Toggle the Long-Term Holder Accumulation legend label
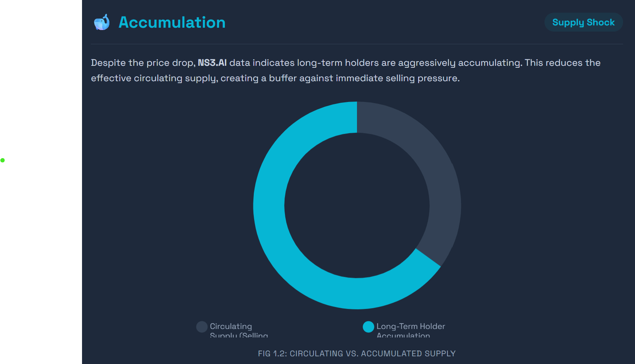Viewport: 635px width, 364px height. 410,327
